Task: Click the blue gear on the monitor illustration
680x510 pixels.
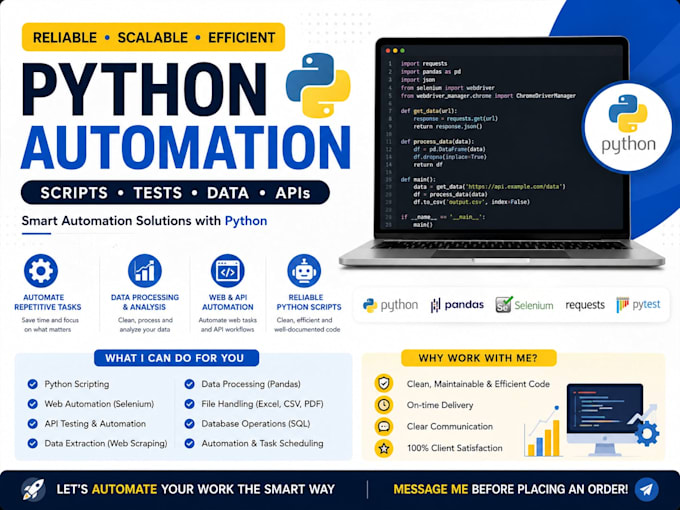Action: point(647,433)
